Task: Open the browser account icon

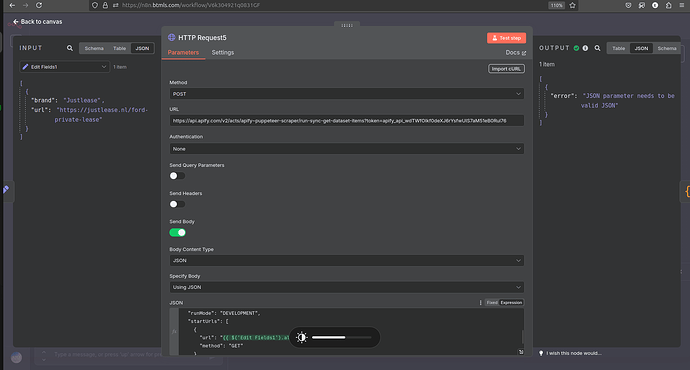Action: (655, 5)
